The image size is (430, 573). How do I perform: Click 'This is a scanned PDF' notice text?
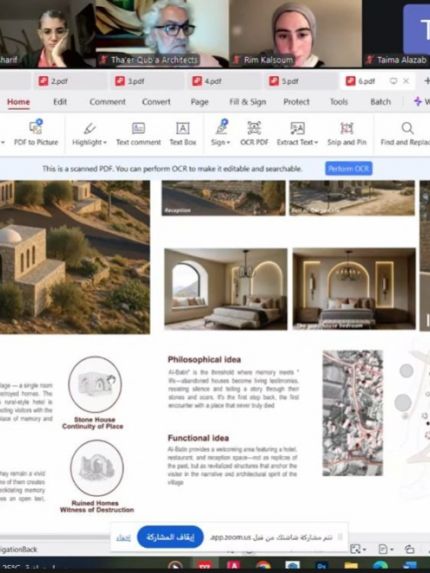click(172, 168)
